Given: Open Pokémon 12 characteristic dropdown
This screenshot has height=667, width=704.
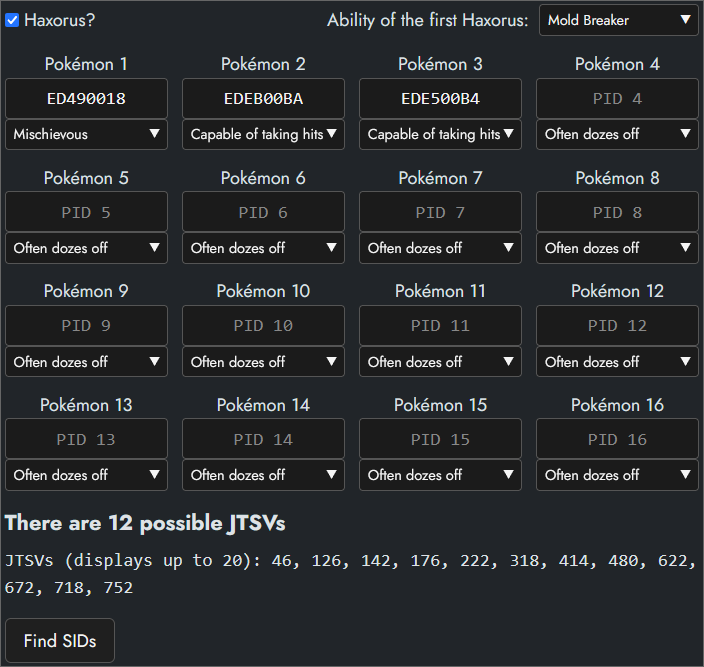Looking at the screenshot, I should click(x=617, y=361).
